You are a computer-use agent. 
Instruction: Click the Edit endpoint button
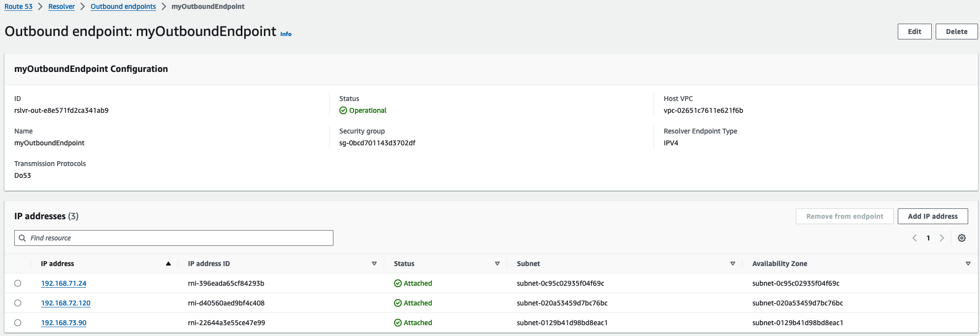coord(915,32)
